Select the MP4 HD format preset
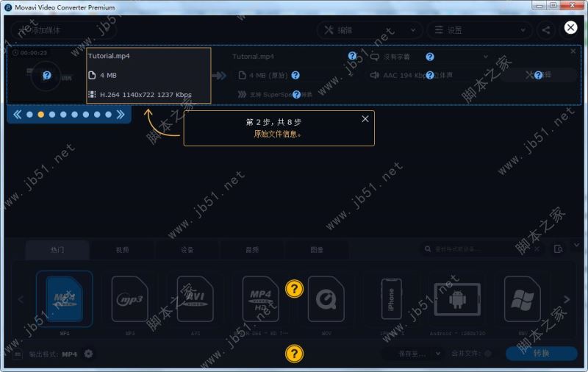 pos(261,299)
